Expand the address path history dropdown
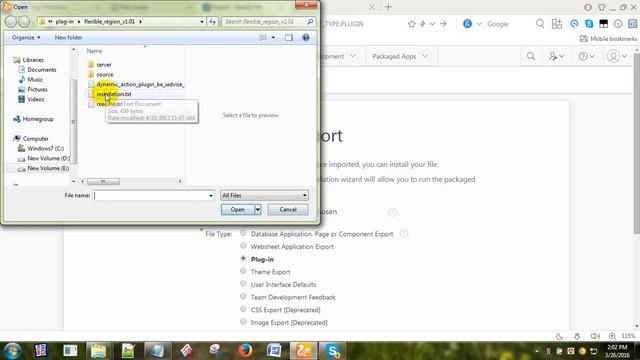Image resolution: width=640 pixels, height=360 pixels. pyautogui.click(x=202, y=22)
